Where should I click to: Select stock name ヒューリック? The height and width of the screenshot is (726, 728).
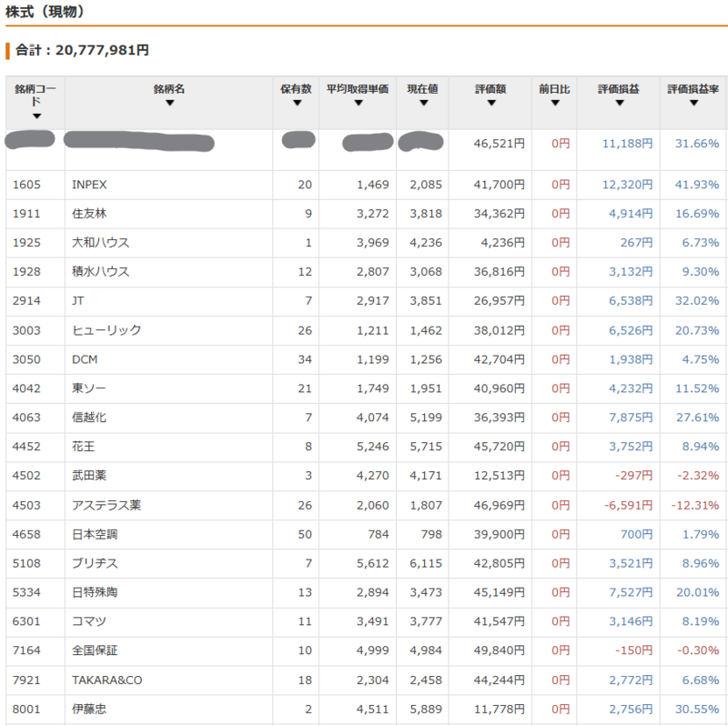coord(106,330)
